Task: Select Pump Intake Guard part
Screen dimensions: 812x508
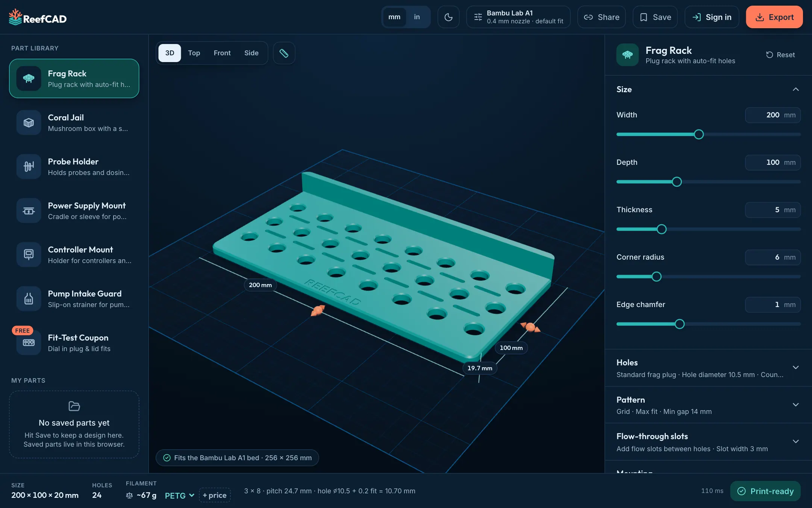Action: pos(74,299)
